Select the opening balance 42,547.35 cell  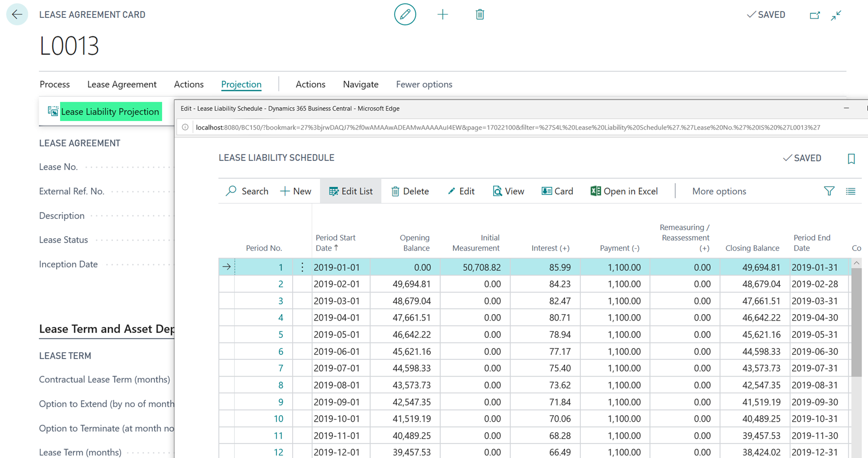click(x=405, y=402)
